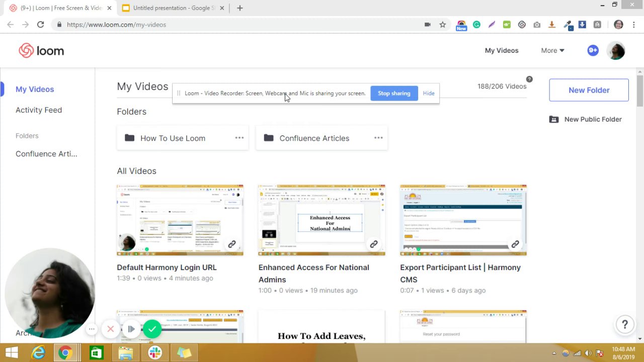Click the browser back arrow
This screenshot has width=644, height=362.
(10, 24)
